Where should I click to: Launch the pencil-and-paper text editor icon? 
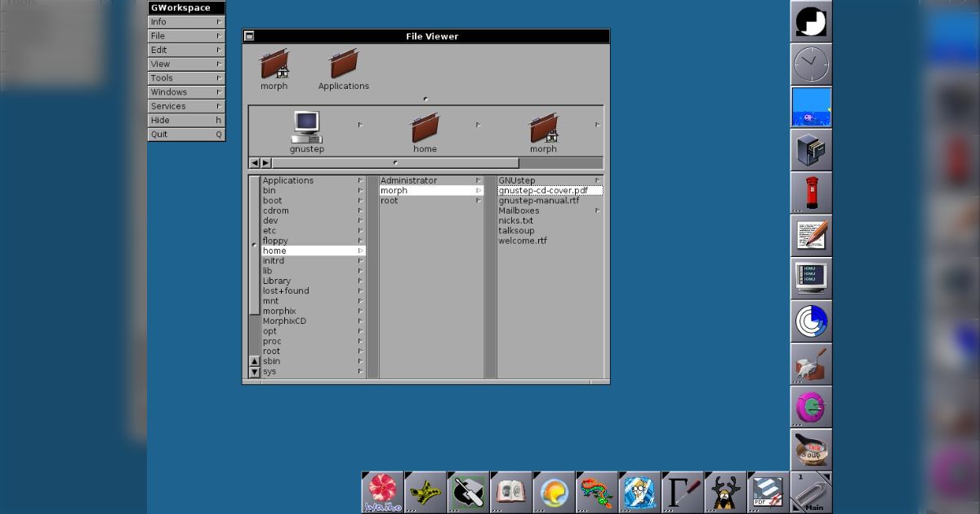click(811, 236)
